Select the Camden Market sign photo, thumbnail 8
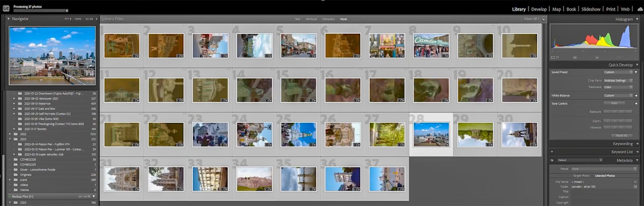Image resolution: width=644 pixels, height=206 pixels. coord(431,45)
